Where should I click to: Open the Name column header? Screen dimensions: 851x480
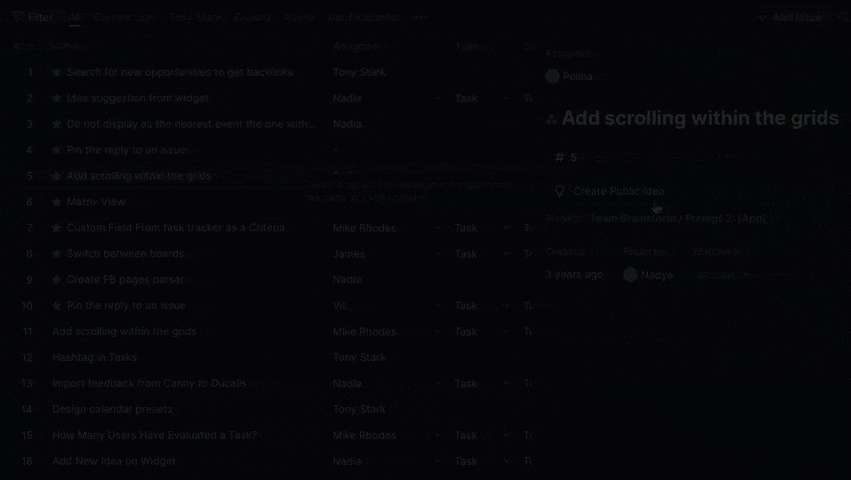[x=66, y=46]
